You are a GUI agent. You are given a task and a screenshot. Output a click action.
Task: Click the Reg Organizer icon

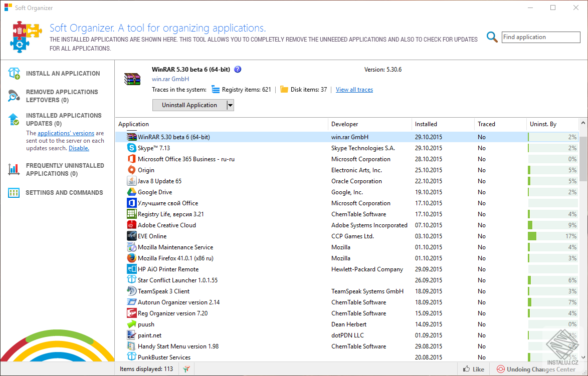pyautogui.click(x=131, y=313)
